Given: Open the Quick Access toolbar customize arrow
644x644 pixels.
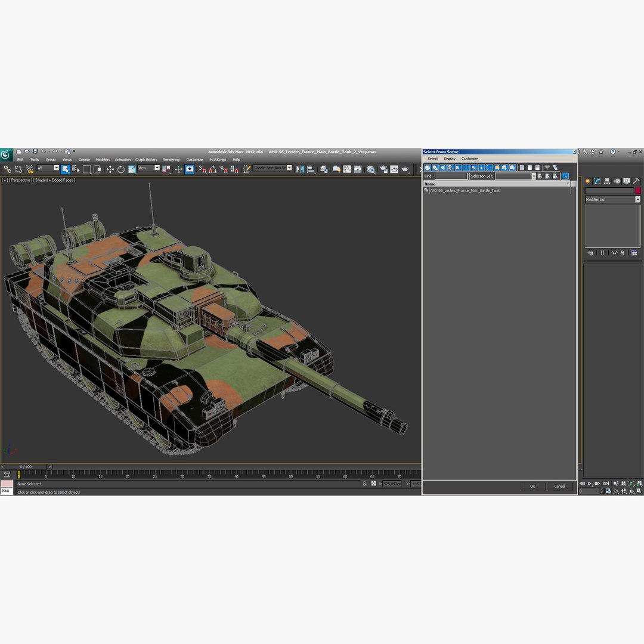Looking at the screenshot, I should point(74,151).
